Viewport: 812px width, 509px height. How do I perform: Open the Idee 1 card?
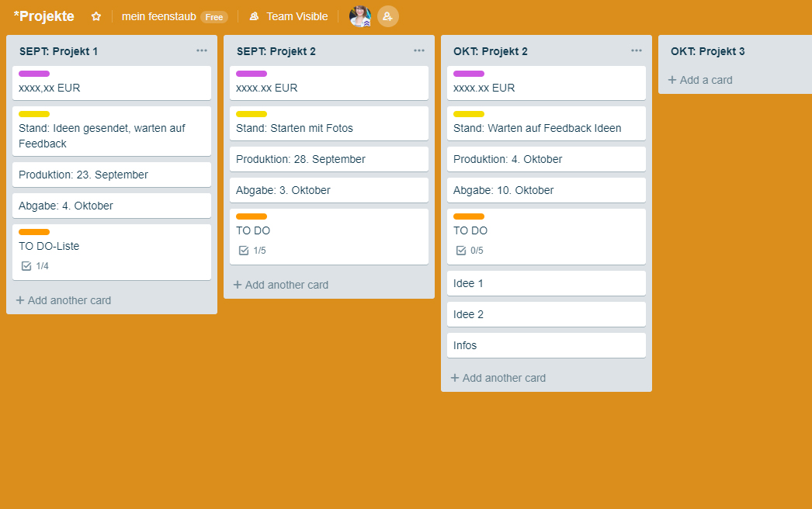546,283
